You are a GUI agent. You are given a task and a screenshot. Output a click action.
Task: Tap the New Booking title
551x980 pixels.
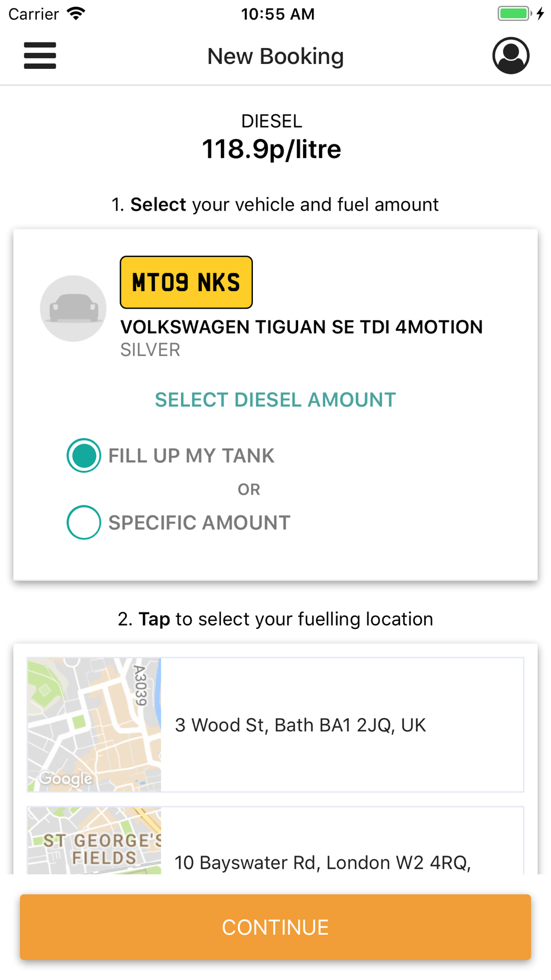coord(275,56)
